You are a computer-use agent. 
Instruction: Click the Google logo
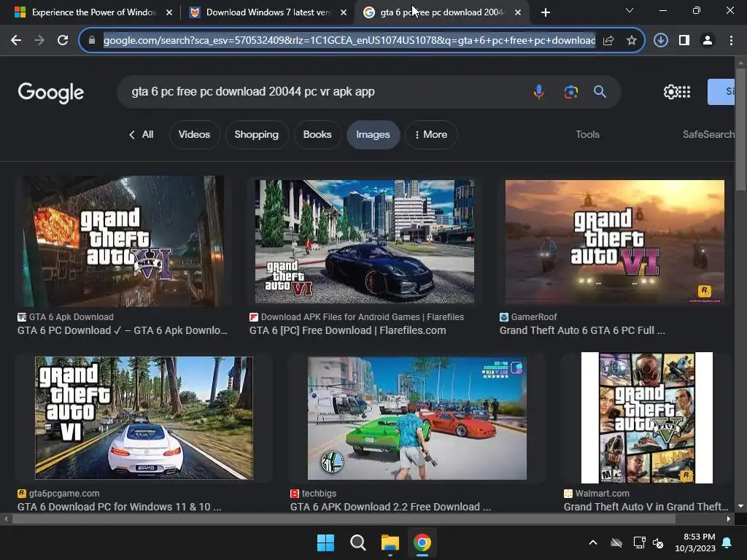pyautogui.click(x=51, y=93)
